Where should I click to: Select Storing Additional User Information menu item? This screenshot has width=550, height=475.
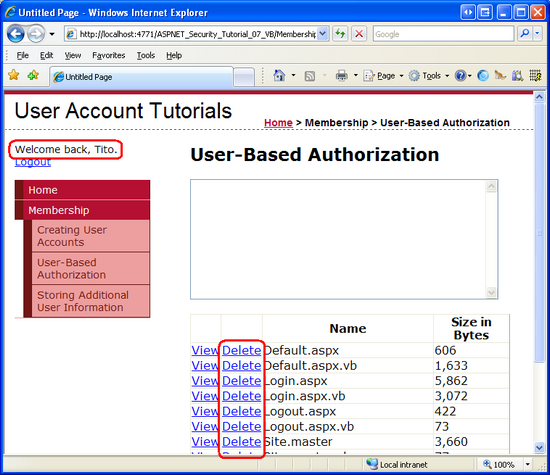click(x=90, y=301)
